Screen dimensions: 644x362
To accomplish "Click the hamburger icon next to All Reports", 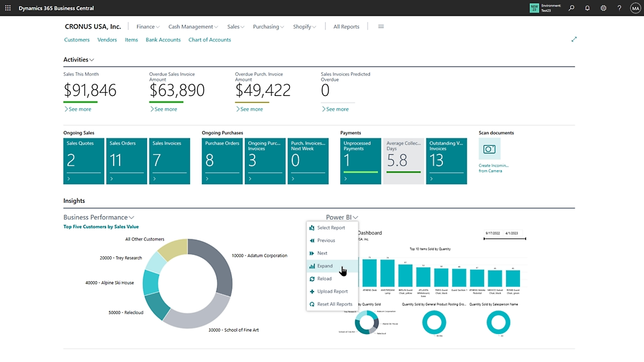I will pyautogui.click(x=381, y=26).
